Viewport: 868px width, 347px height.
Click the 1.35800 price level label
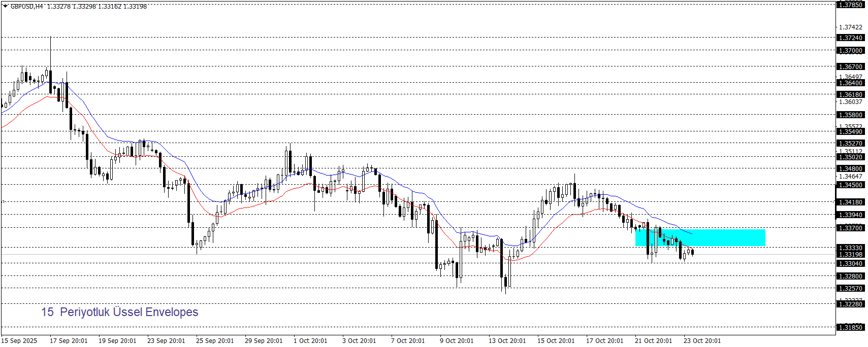coord(850,115)
